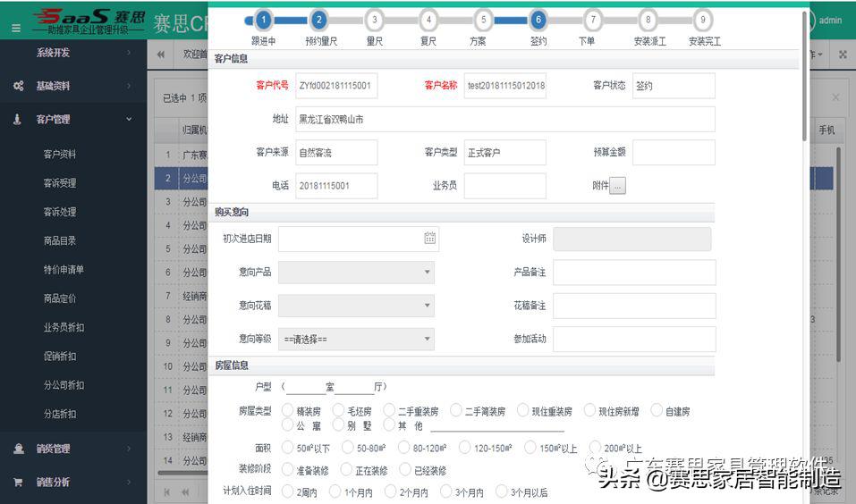Open the 意向等级 dropdown

(x=357, y=339)
